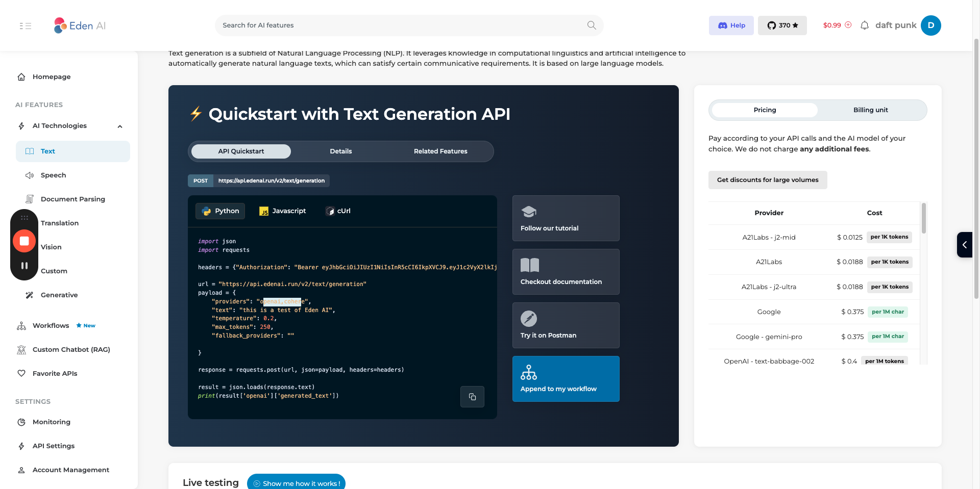Viewport: 980px width, 489px height.
Task: Click Append to my workflow
Action: (x=566, y=379)
